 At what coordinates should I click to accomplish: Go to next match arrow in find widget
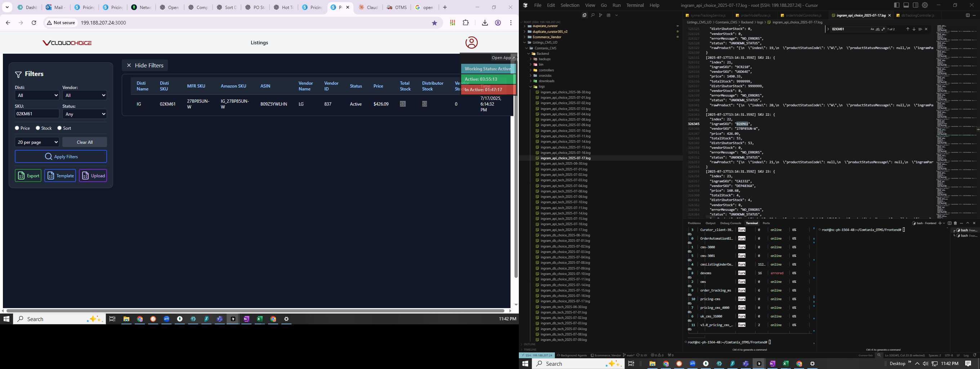pos(914,29)
